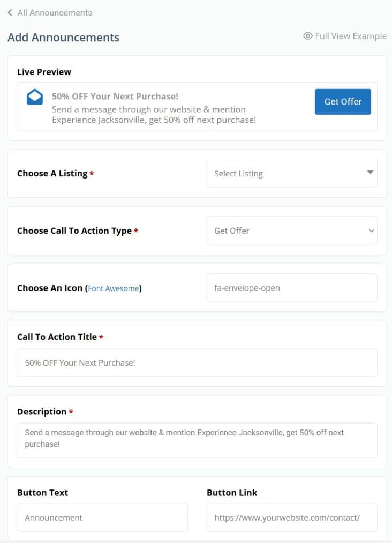392x549 pixels.
Task: Click the Add Announcements page heading
Action: (64, 38)
